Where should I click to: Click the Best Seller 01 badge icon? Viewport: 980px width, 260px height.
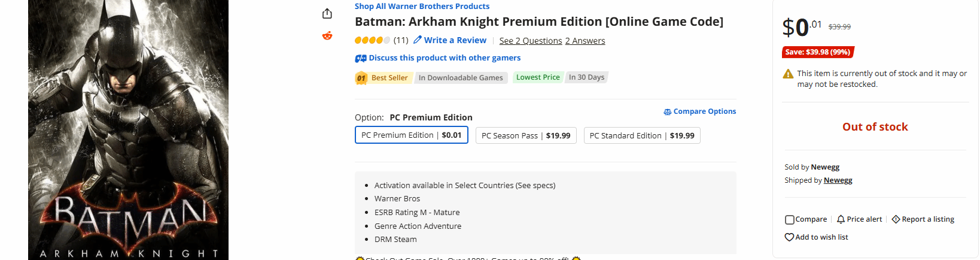click(361, 78)
